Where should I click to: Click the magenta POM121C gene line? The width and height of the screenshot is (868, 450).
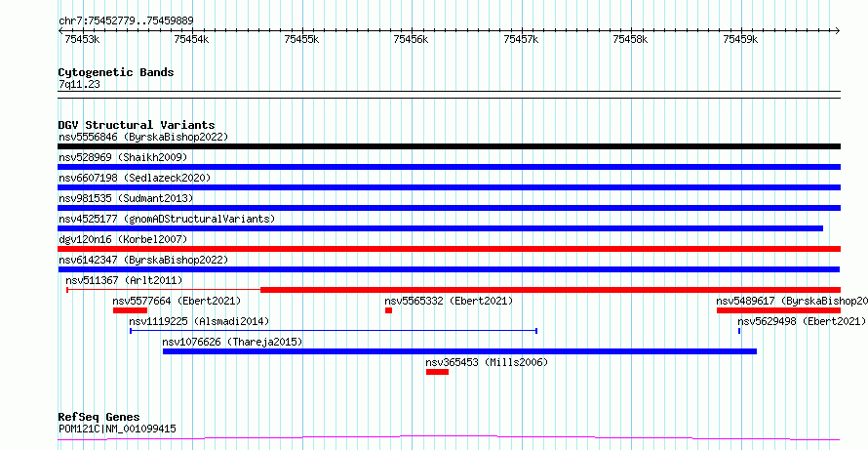(x=449, y=438)
